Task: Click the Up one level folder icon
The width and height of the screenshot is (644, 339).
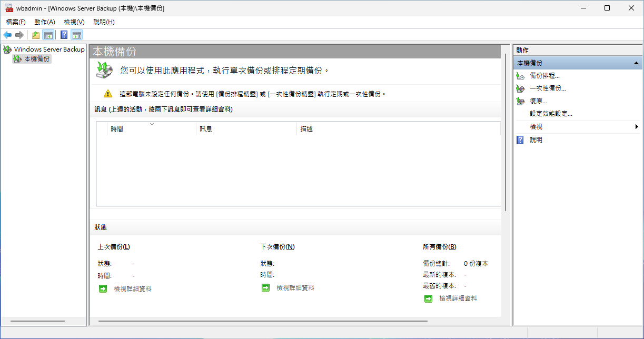Action: (36, 35)
